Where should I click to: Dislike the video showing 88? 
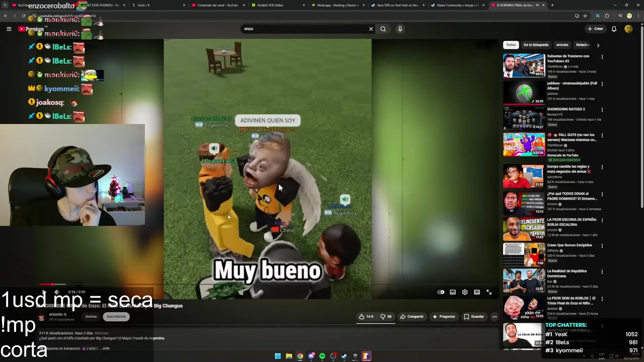[x=386, y=317]
